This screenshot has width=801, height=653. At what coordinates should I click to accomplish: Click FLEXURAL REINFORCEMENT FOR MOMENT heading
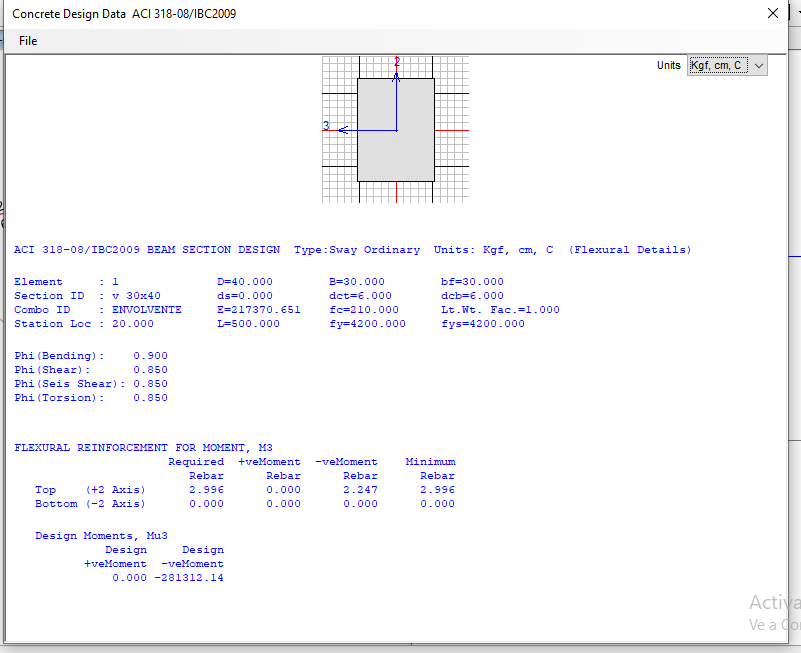click(143, 448)
